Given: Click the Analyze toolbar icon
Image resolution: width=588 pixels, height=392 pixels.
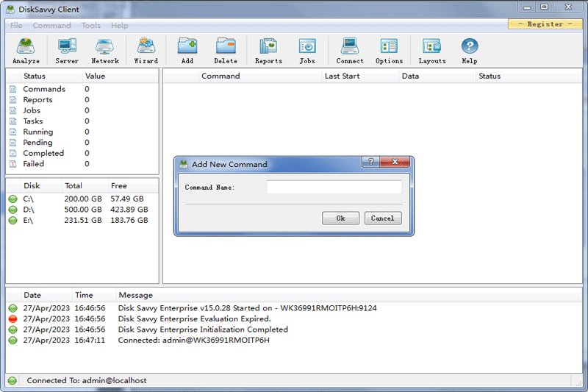Looking at the screenshot, I should pos(26,51).
